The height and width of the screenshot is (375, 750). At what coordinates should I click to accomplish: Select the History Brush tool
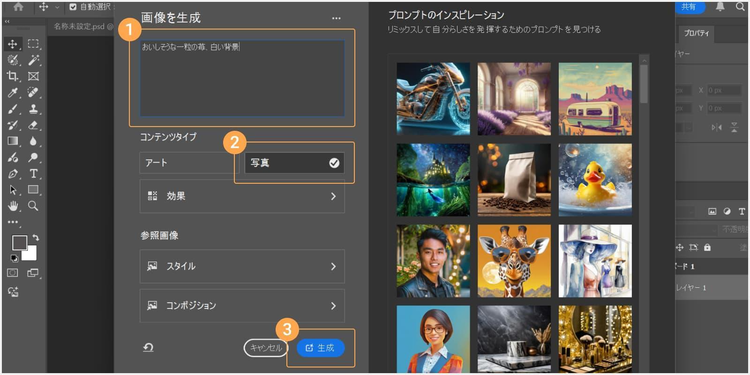click(x=13, y=125)
